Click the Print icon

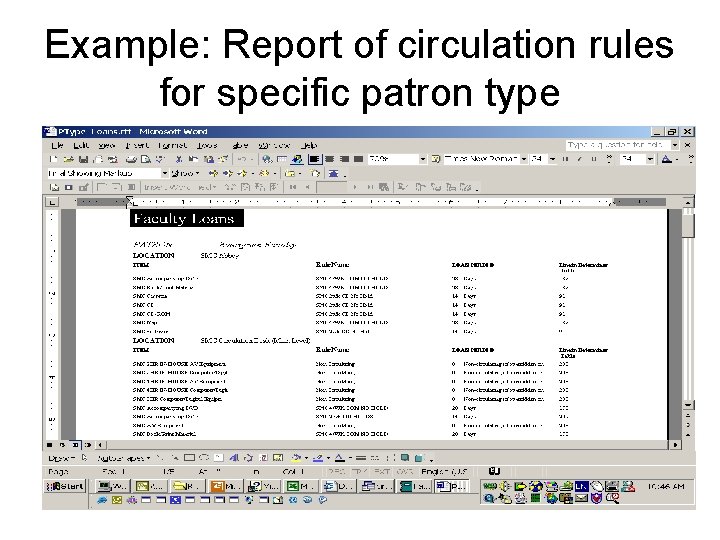[x=131, y=159]
